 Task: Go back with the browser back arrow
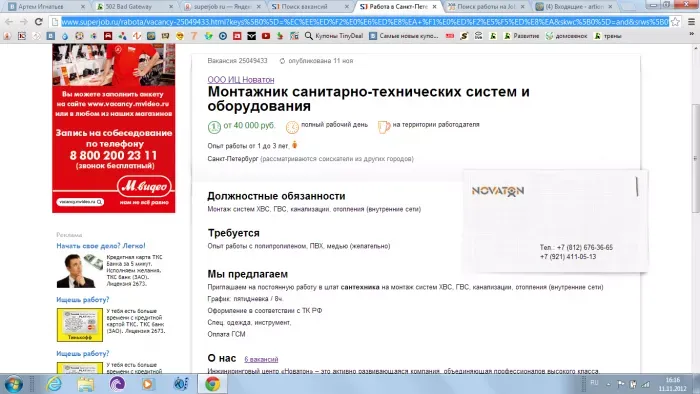[x=9, y=21]
